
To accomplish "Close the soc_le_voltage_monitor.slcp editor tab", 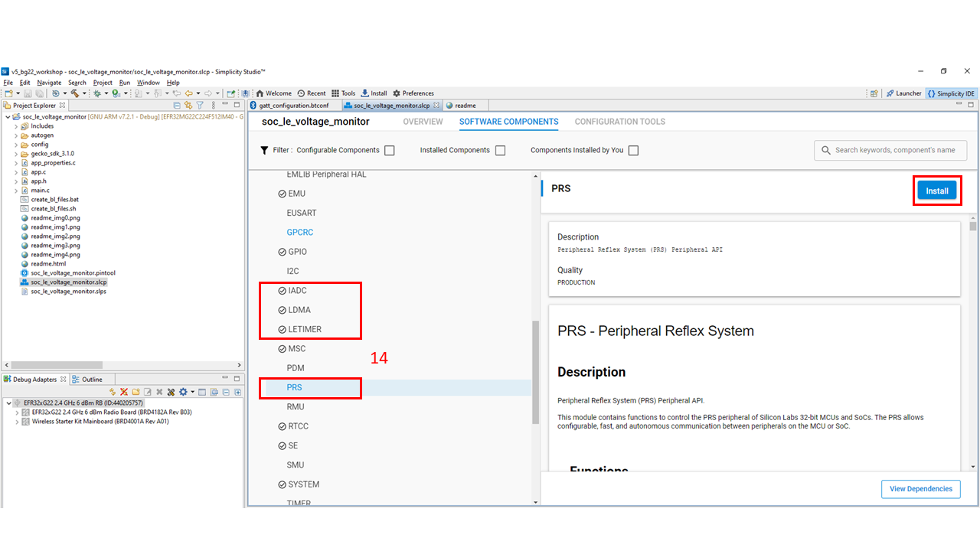I will click(437, 106).
